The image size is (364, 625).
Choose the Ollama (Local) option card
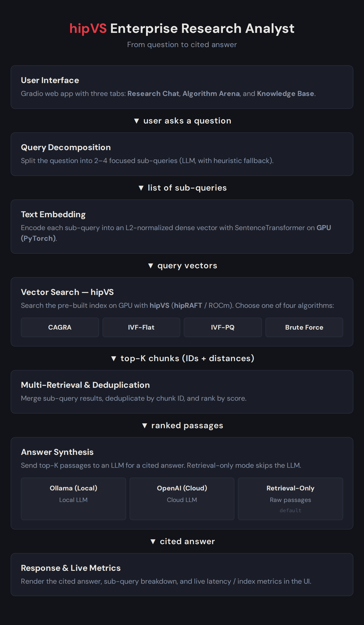[73, 499]
